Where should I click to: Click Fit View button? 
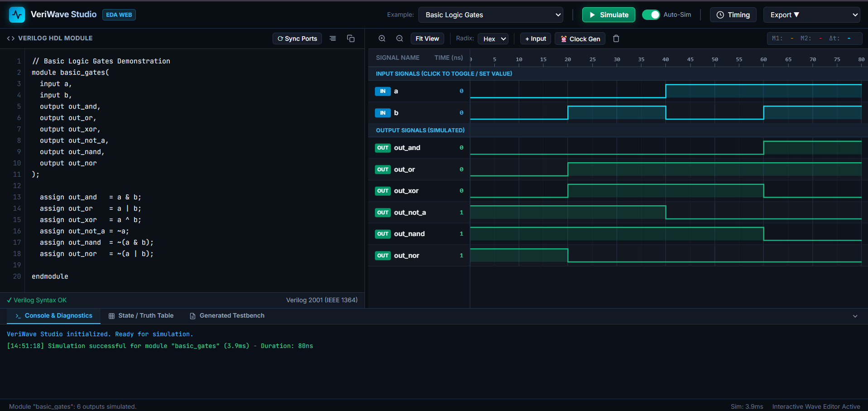427,39
